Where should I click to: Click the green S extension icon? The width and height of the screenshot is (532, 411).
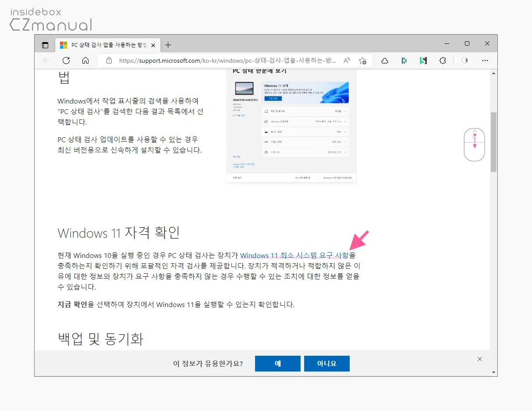(x=423, y=61)
